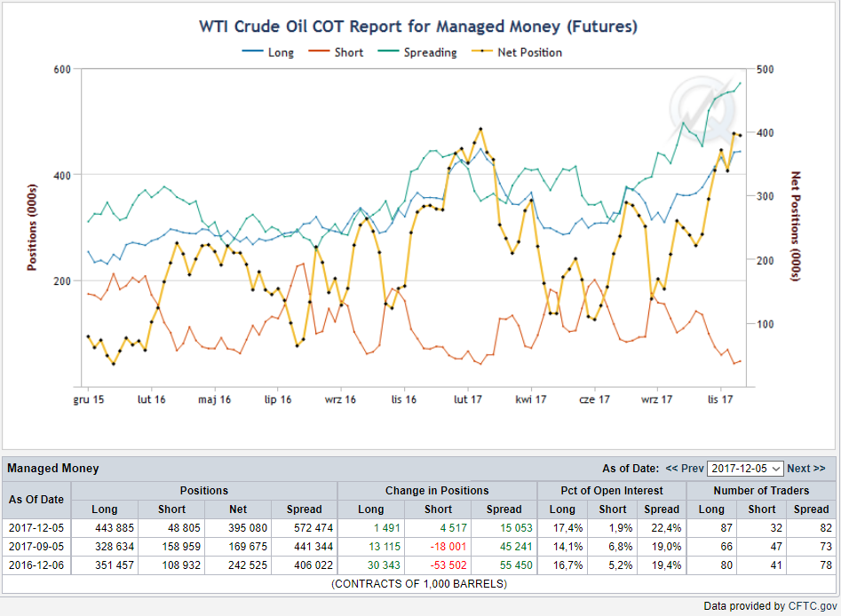Click the Change in Positions header
Viewport: 841px width, 616px height.
coord(437,491)
